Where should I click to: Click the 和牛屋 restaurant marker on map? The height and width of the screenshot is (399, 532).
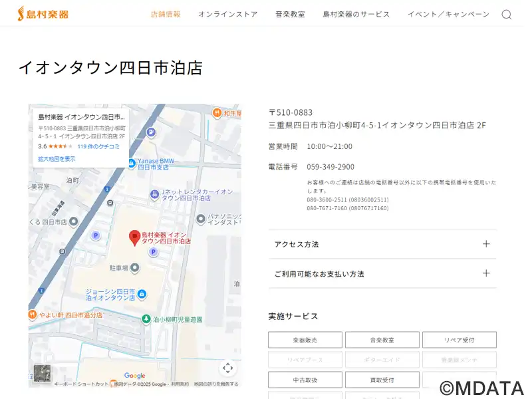click(x=217, y=113)
